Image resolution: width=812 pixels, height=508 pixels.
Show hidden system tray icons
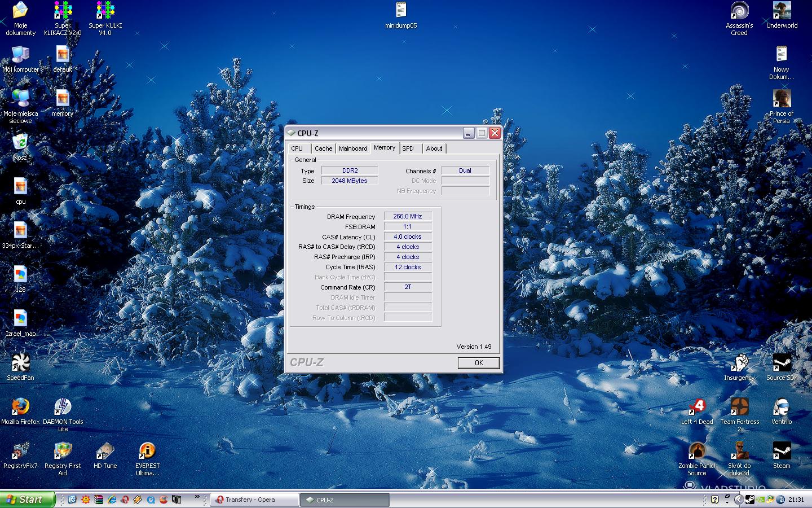pyautogui.click(x=739, y=500)
